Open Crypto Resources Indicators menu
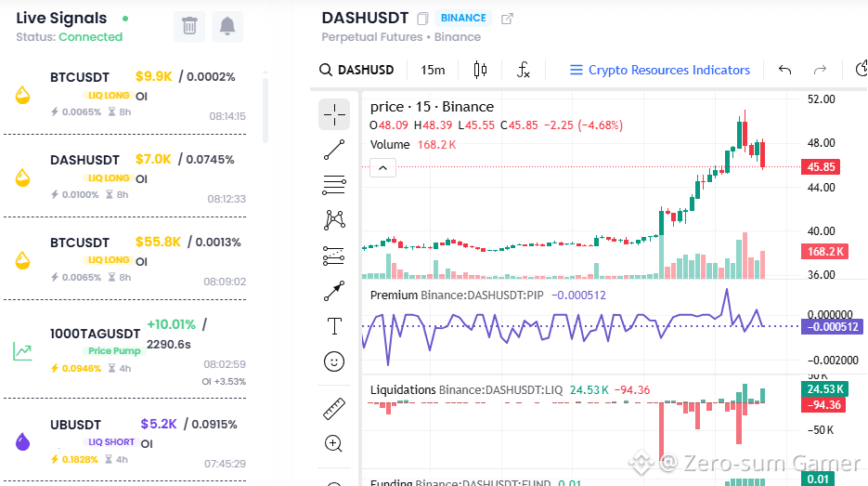Image resolution: width=868 pixels, height=486 pixels. 660,70
